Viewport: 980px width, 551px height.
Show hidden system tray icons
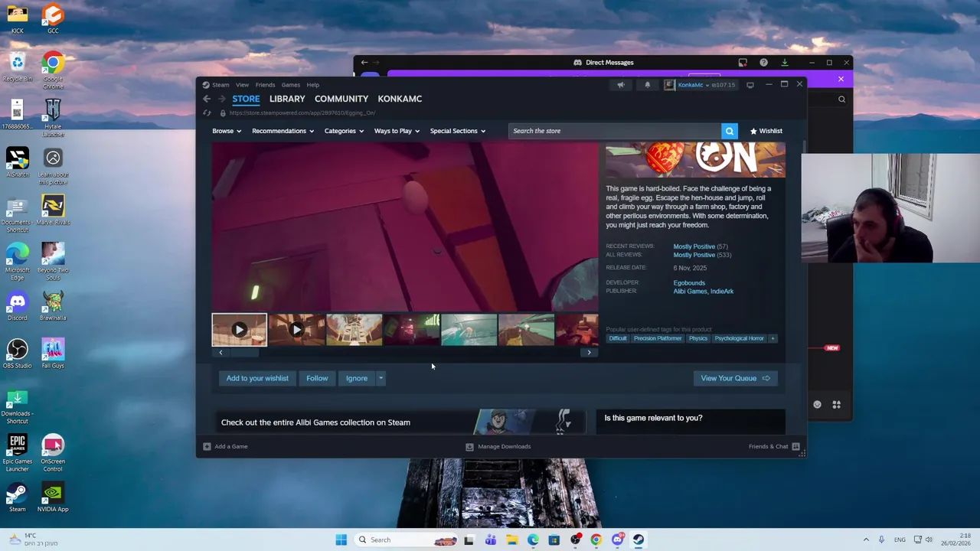[866, 540]
